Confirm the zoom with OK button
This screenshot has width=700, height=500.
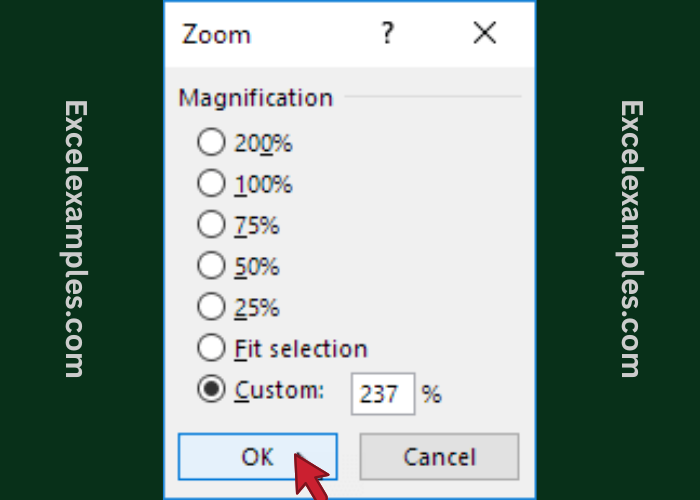[257, 457]
